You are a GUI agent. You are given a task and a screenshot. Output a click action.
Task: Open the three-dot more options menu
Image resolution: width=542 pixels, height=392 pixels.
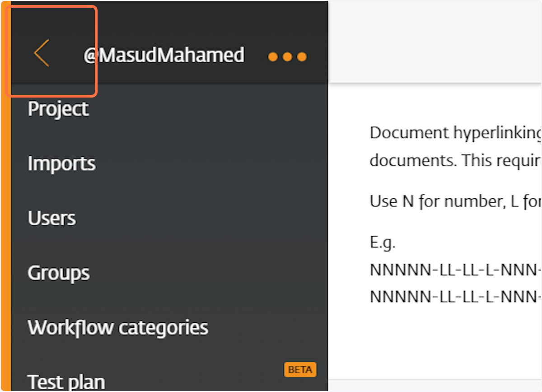pos(287,57)
